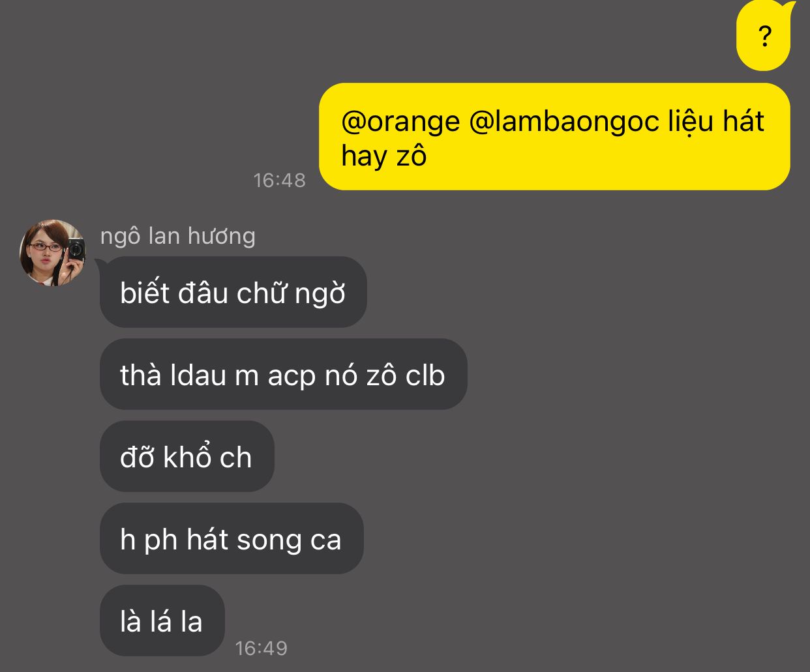
Task: Select the "đỡ khổ ch" message
Action: (186, 457)
